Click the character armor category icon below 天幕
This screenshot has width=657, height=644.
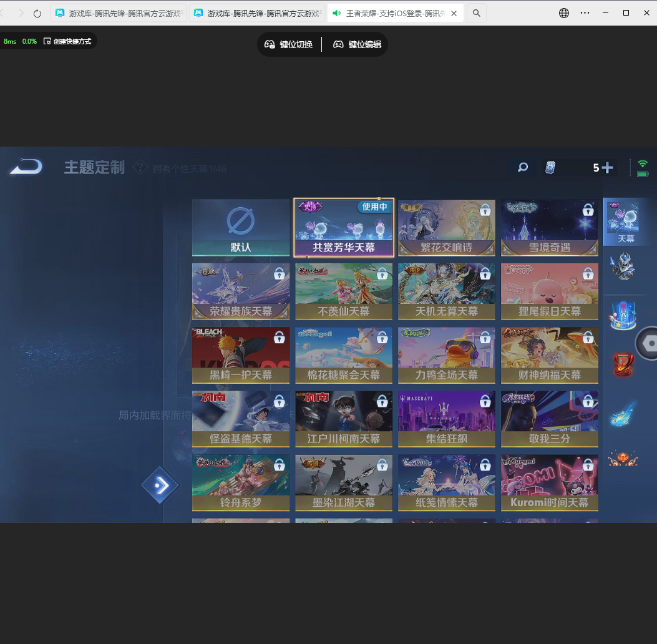click(622, 265)
